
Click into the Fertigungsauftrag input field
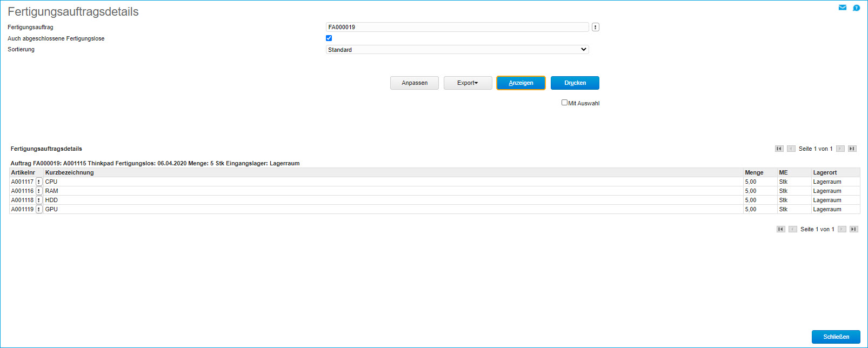(x=457, y=27)
